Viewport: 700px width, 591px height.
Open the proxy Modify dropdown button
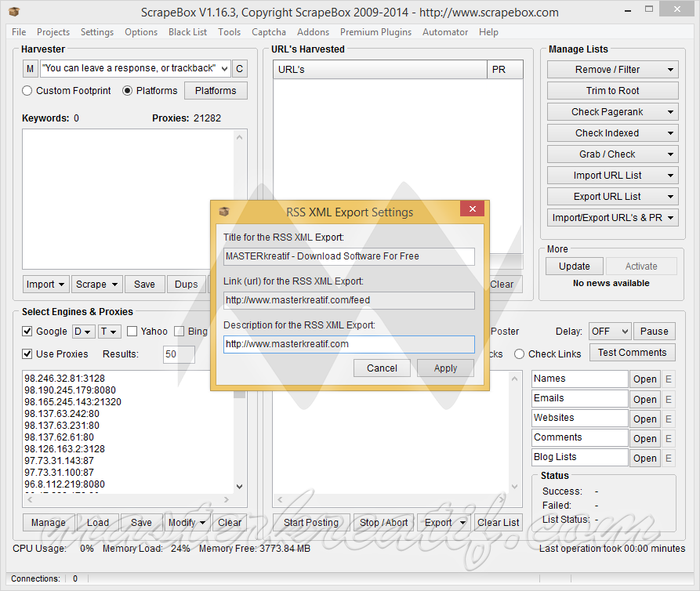click(187, 523)
